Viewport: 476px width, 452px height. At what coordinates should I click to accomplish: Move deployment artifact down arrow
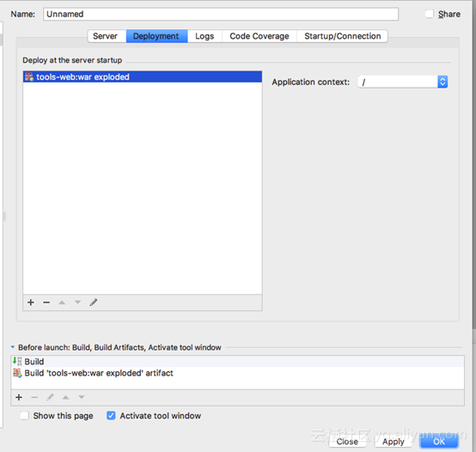click(x=77, y=302)
